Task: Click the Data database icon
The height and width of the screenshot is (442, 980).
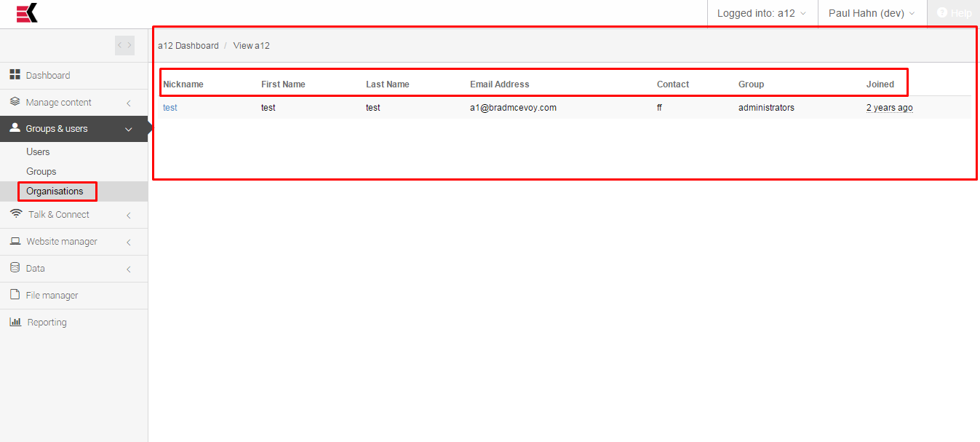Action: tap(15, 268)
